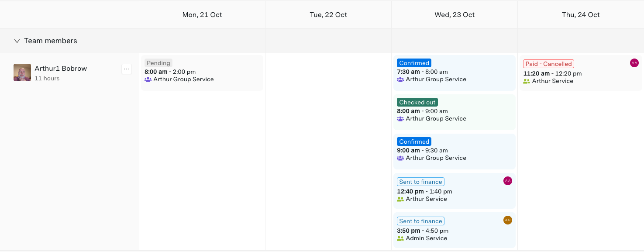Click Arthur1 Bobrow's profile photo
644x252 pixels.
pos(22,72)
